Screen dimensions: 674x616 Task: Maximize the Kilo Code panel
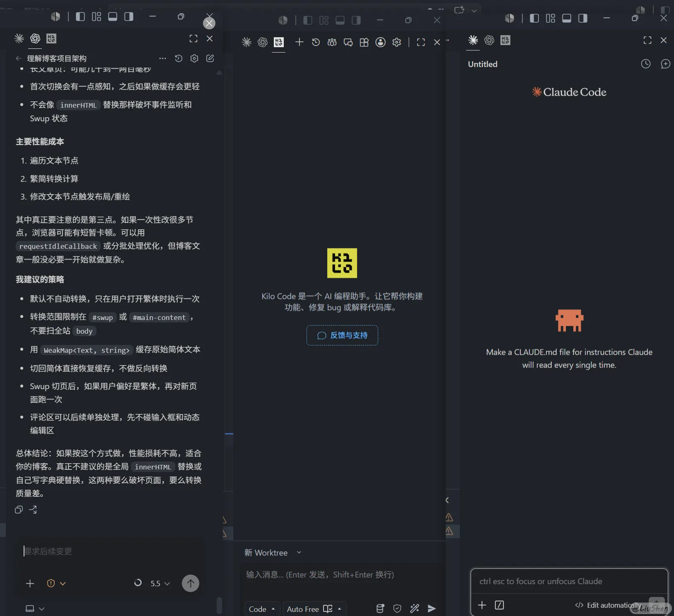421,42
